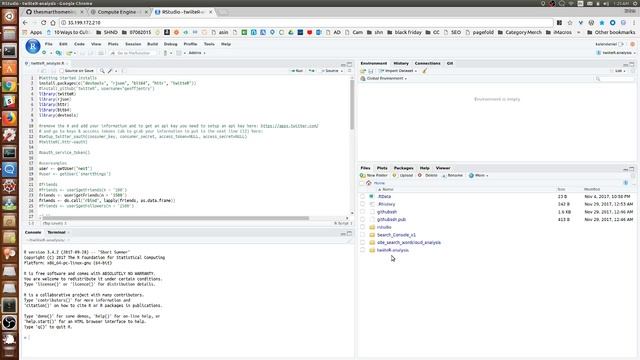
Task: Click the re-run previous code icon
Action: coord(311,71)
